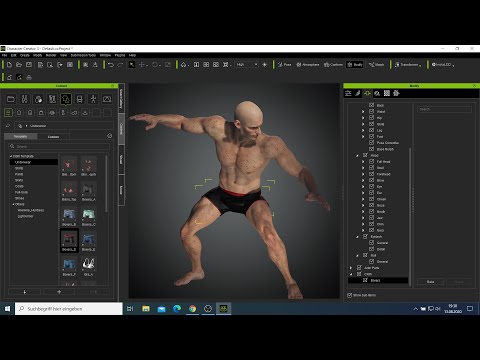This screenshot has width=480, height=360.
Task: Collapse the Cloth group arrow
Action: tap(351, 274)
